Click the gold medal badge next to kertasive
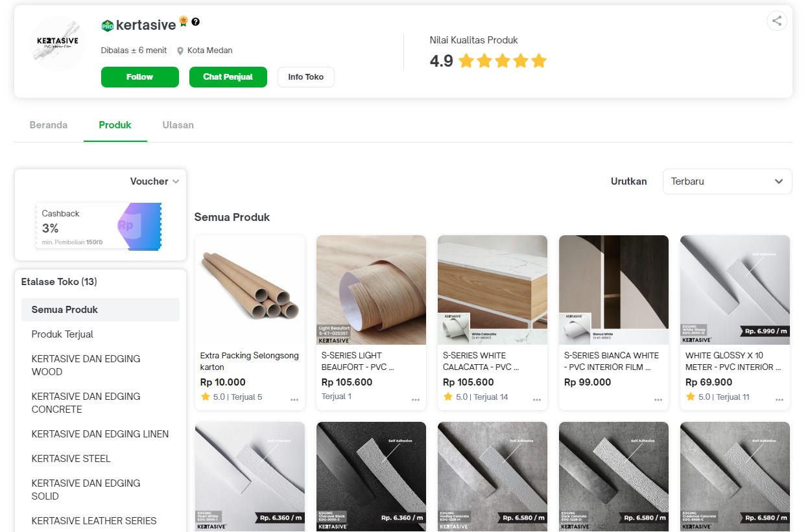 pyautogui.click(x=184, y=21)
